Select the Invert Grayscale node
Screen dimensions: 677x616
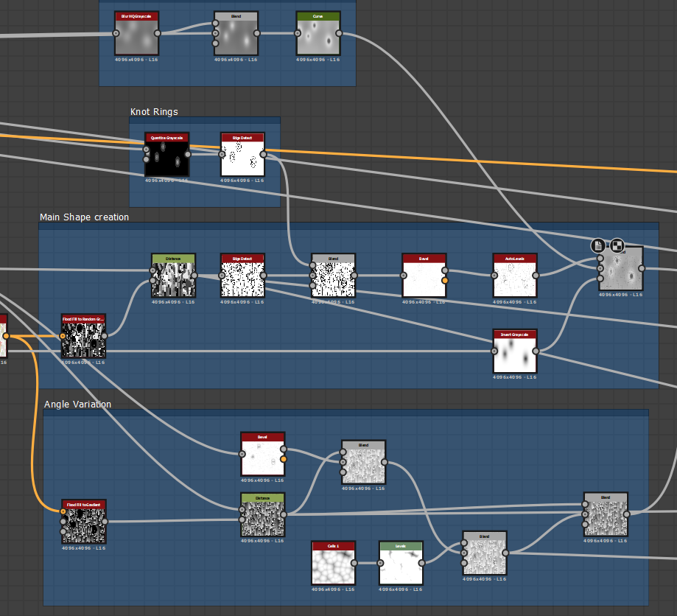515,351
